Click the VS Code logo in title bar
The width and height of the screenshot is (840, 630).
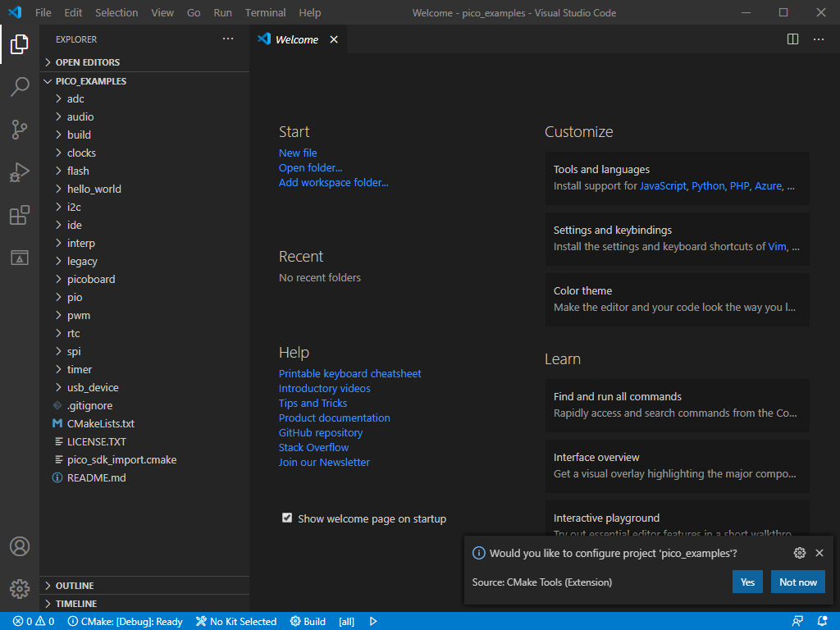tap(15, 12)
